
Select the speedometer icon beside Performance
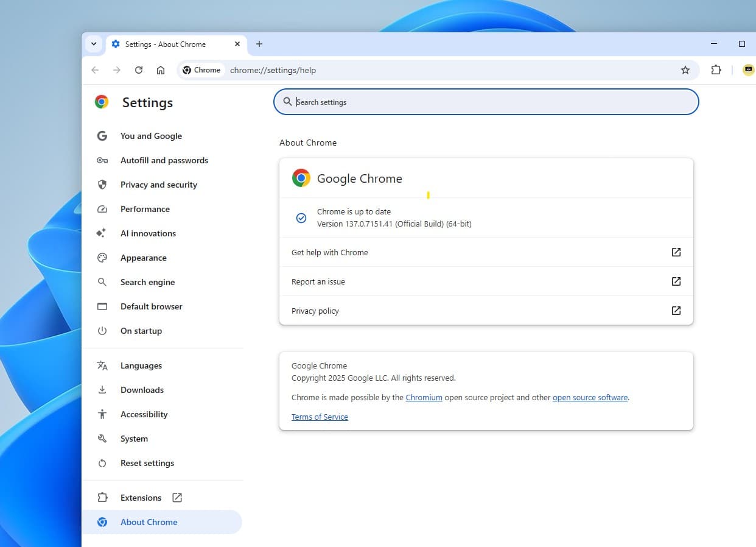point(102,209)
